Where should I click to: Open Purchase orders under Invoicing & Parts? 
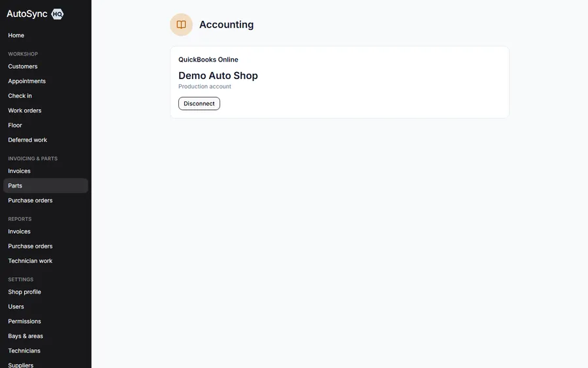point(30,200)
